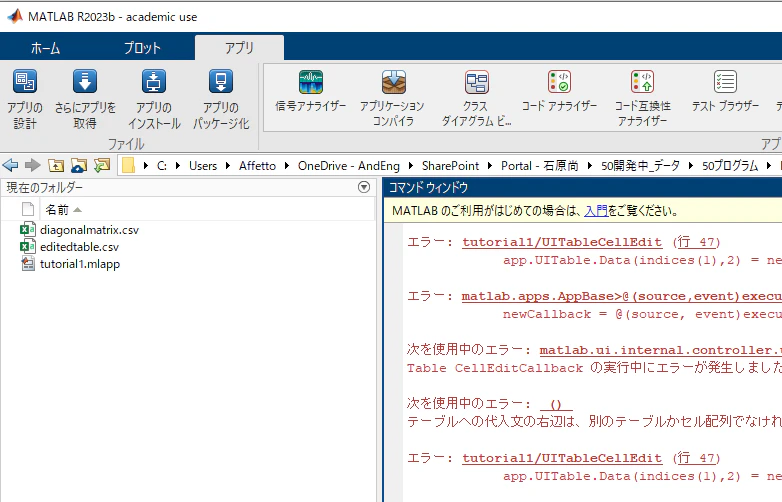Launch the Test Browser app
This screenshot has height=502, width=782.
725,91
